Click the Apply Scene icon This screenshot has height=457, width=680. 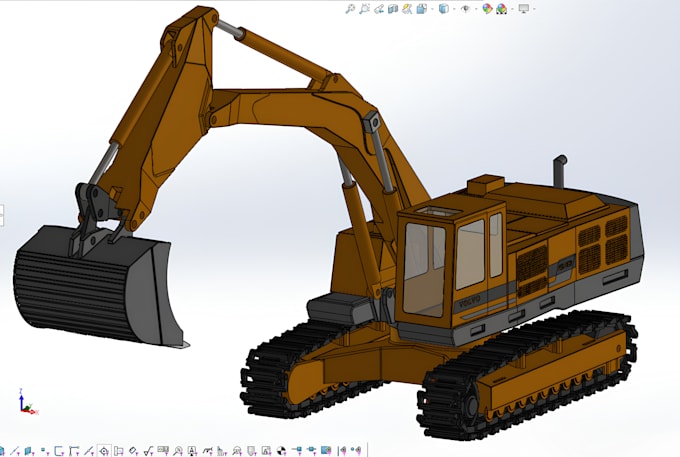point(502,9)
